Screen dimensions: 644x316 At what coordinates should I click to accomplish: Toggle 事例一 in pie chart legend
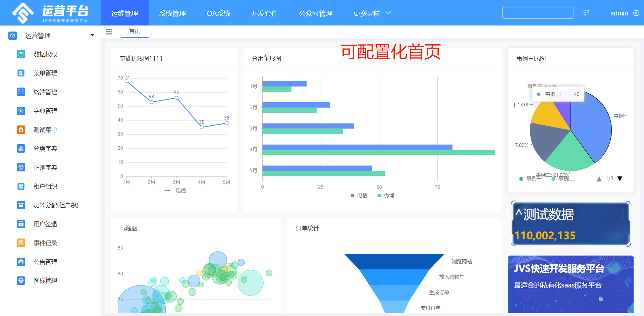530,179
